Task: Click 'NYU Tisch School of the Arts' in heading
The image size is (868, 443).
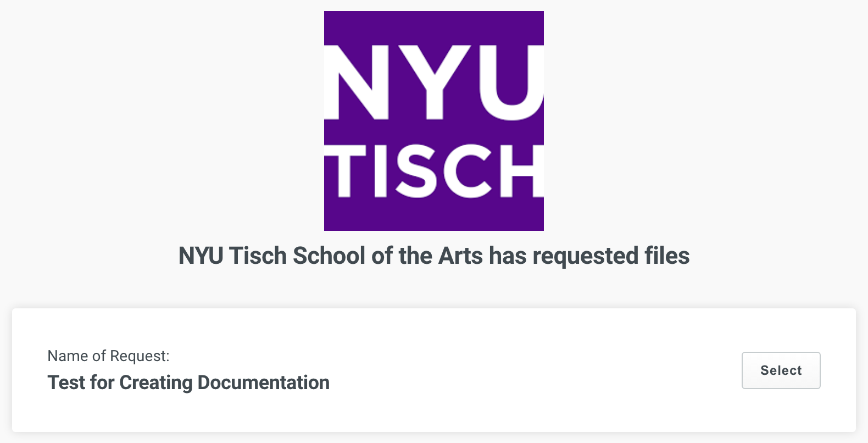Action: pyautogui.click(x=330, y=256)
